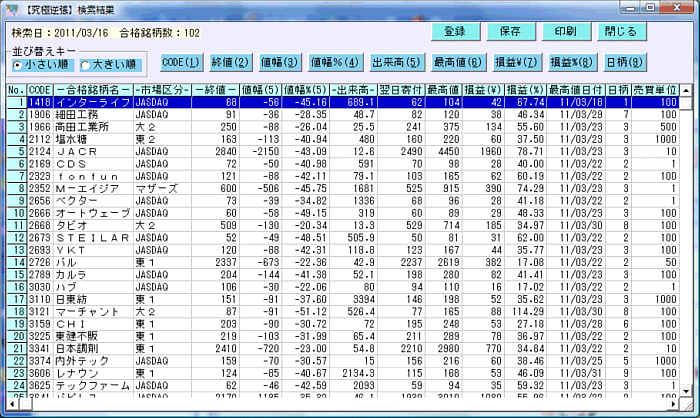Close the results with 閉じる button
This screenshot has height=418, width=700.
619,31
